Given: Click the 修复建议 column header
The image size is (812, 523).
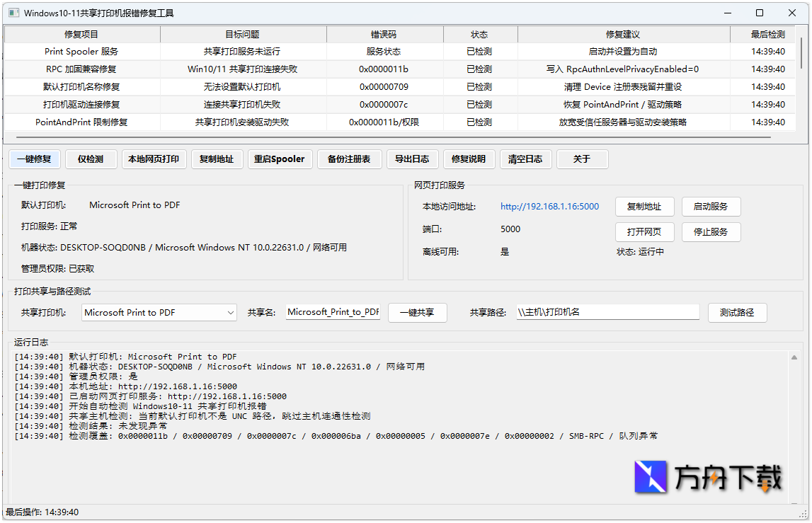Looking at the screenshot, I should point(623,34).
